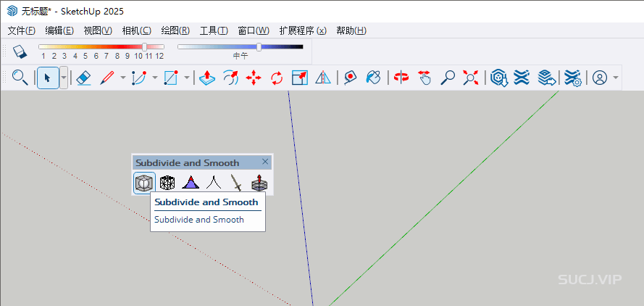
Task: Select the Knife subdivide sword icon
Action: tap(237, 183)
